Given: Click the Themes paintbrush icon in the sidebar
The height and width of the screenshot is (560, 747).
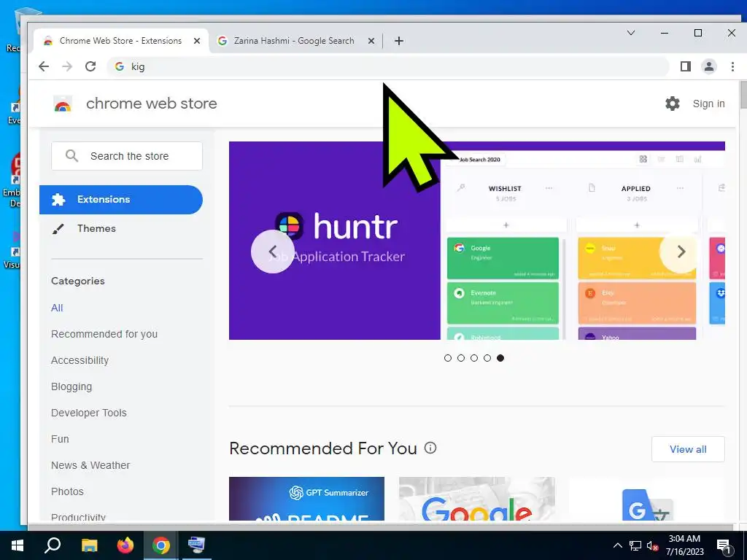Looking at the screenshot, I should coord(58,229).
